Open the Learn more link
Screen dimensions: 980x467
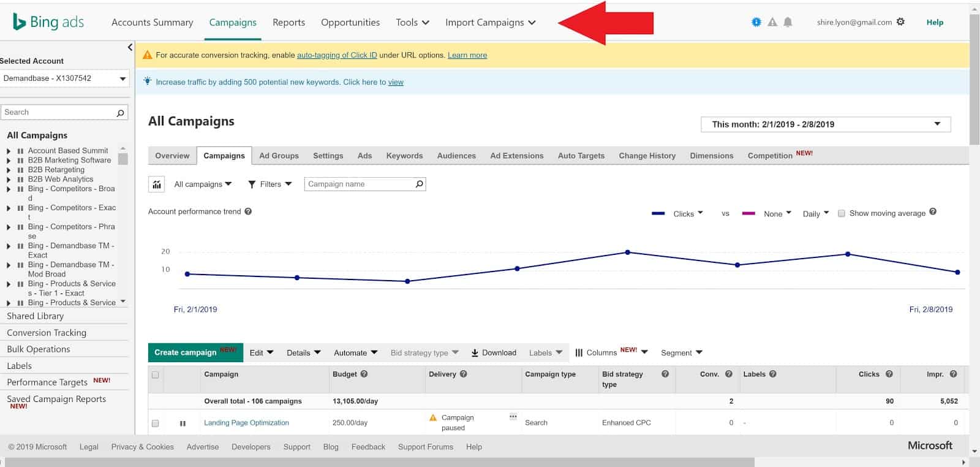[467, 55]
